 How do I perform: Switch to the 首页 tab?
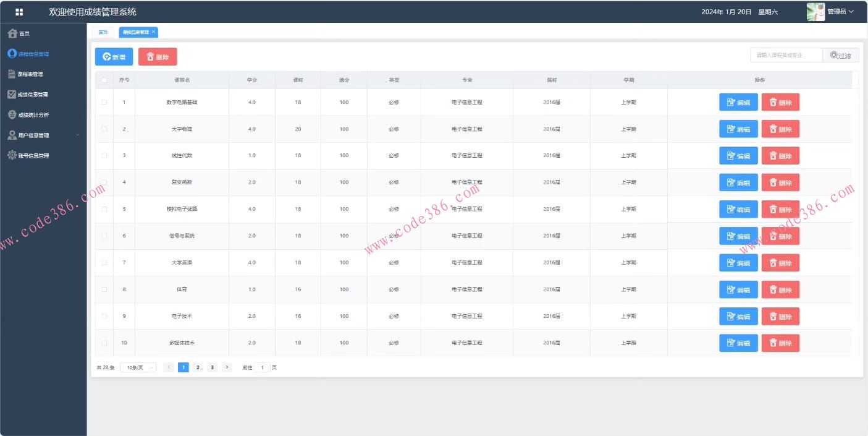(x=103, y=32)
